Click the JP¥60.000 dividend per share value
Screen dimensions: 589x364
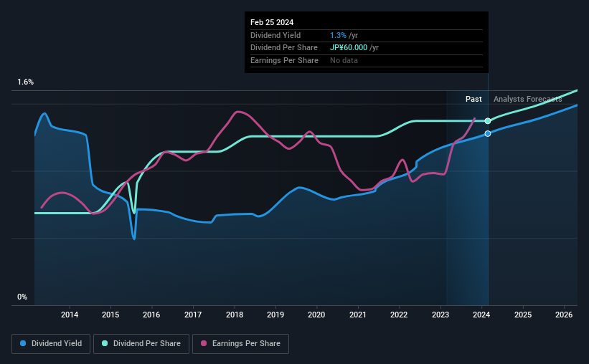(x=349, y=48)
